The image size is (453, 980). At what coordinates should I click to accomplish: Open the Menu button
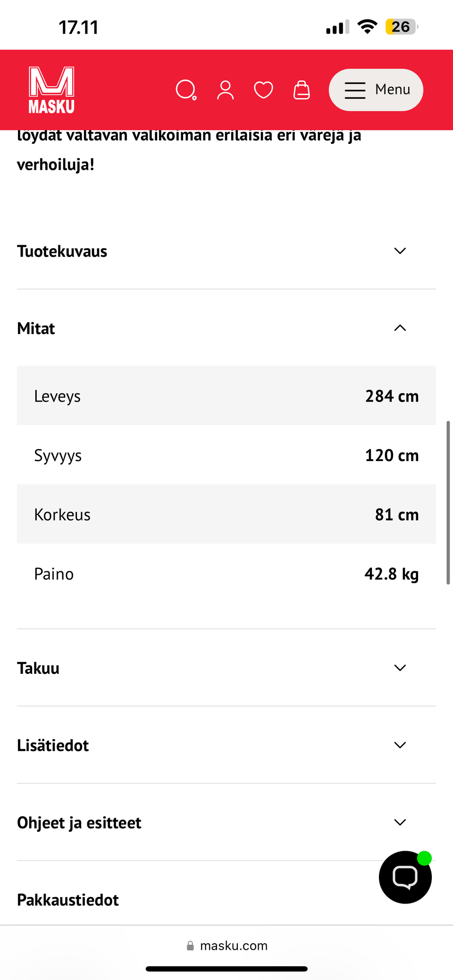click(376, 90)
